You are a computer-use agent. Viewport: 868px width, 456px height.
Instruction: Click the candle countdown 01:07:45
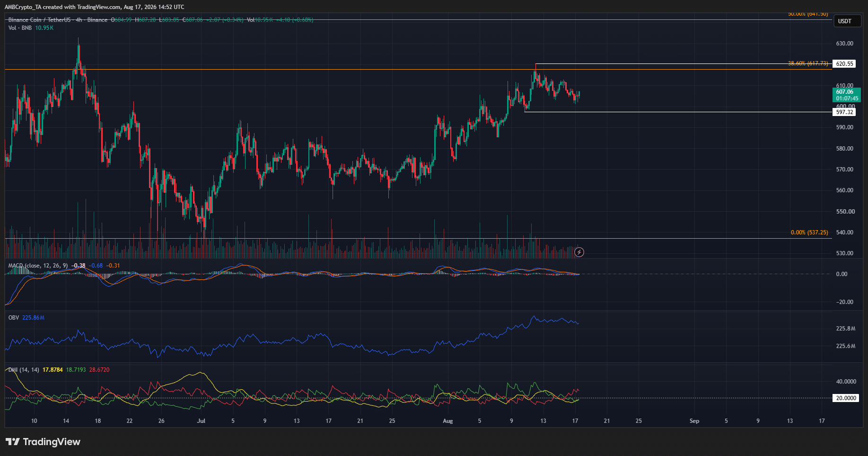point(847,98)
